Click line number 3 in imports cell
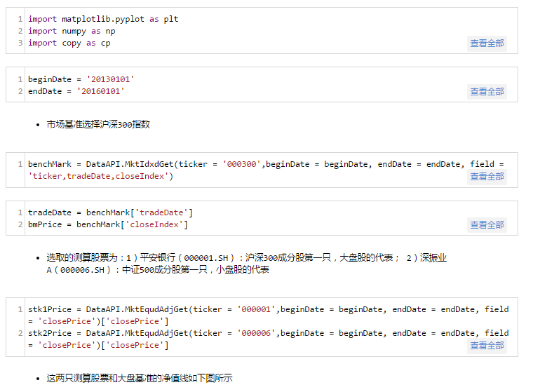Viewport: 533px width, 392px height. (x=20, y=43)
